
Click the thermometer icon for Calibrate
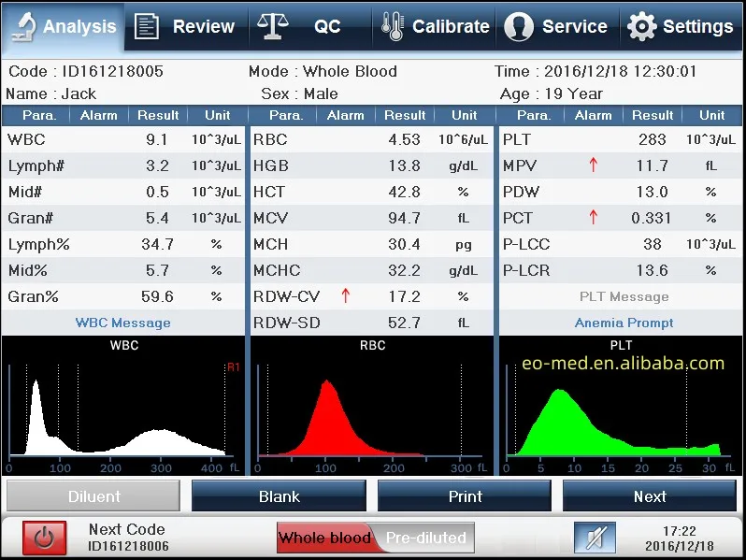[x=393, y=26]
